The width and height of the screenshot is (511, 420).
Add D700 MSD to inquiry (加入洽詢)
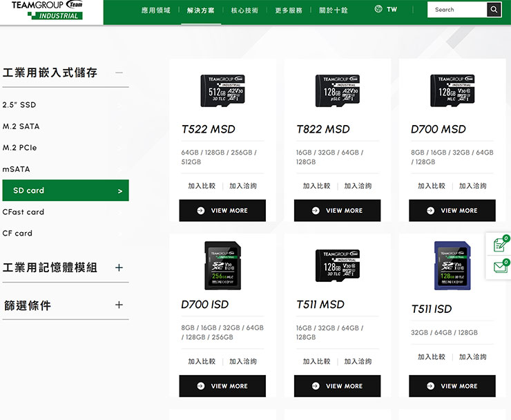coord(473,186)
